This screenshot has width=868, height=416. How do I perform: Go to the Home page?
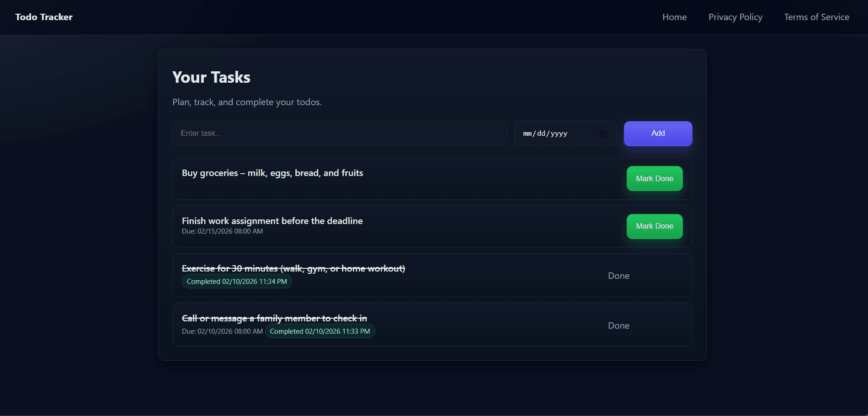[674, 17]
